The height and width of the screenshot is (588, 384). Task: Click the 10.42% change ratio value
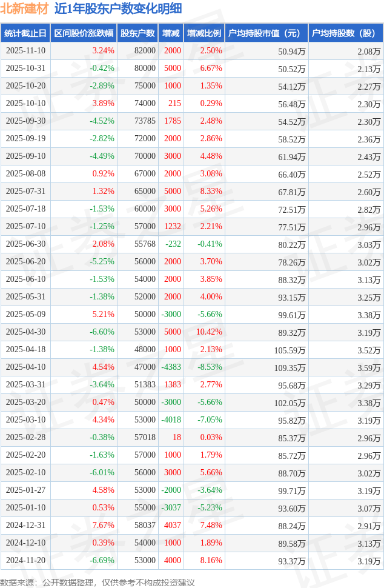(x=210, y=332)
